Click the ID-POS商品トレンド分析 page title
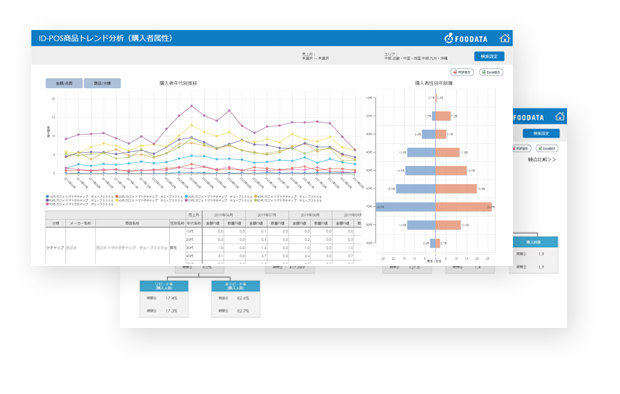 [x=105, y=38]
